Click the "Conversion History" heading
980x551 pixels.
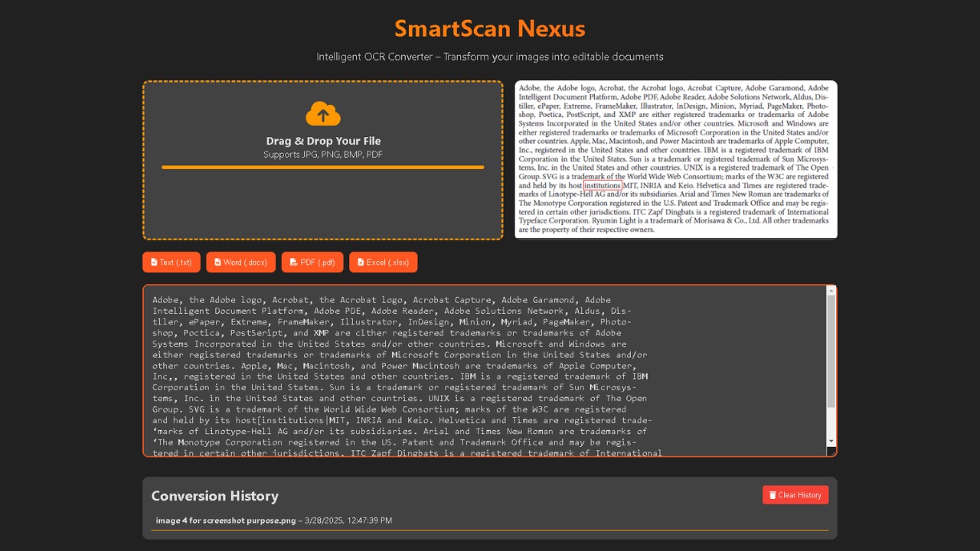[x=215, y=496]
